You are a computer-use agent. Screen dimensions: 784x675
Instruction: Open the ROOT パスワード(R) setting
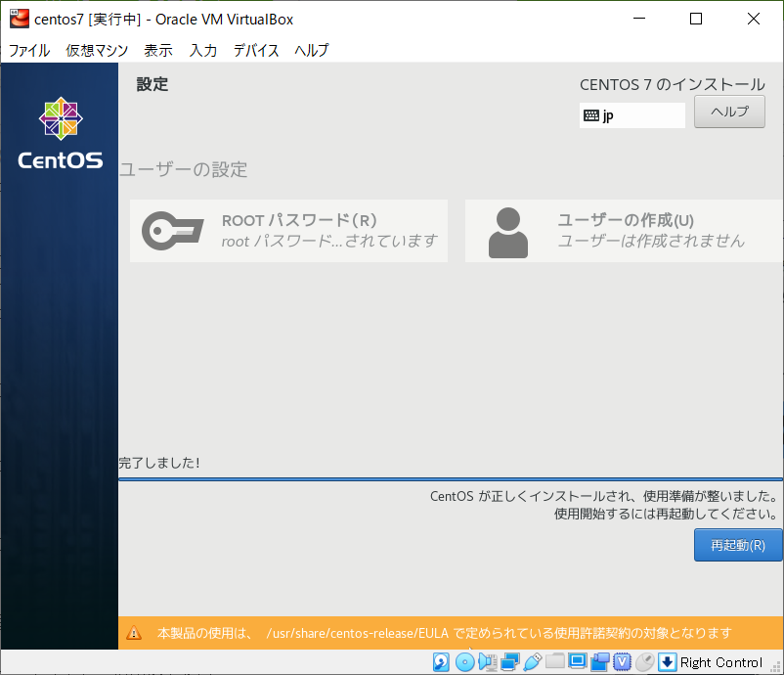(x=288, y=231)
